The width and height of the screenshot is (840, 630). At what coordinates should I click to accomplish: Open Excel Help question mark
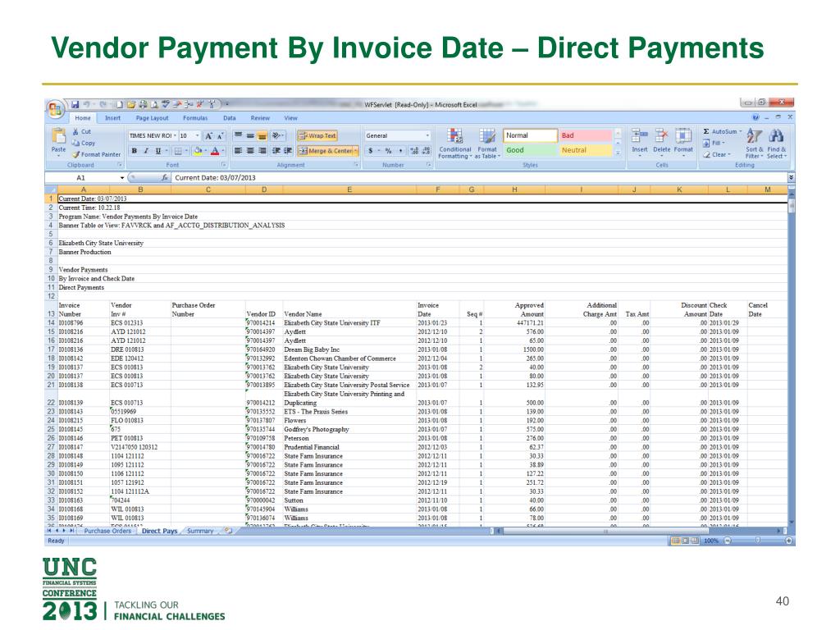pos(756,117)
